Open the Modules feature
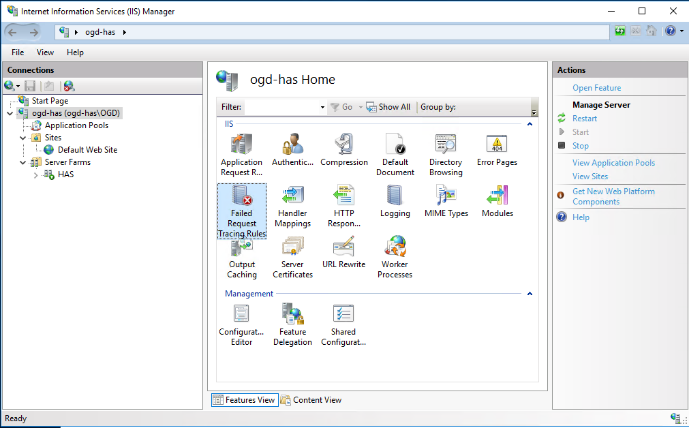This screenshot has height=428, width=689. pyautogui.click(x=497, y=201)
